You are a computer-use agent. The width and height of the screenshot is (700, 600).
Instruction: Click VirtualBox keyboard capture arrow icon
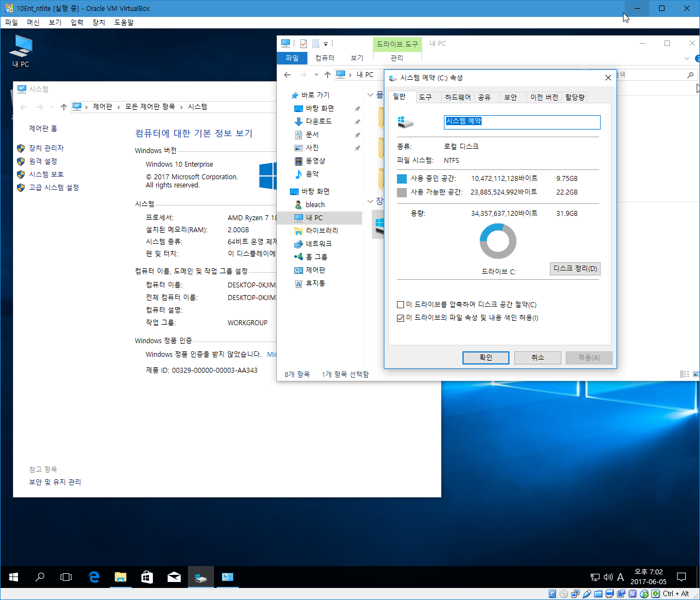(655, 594)
